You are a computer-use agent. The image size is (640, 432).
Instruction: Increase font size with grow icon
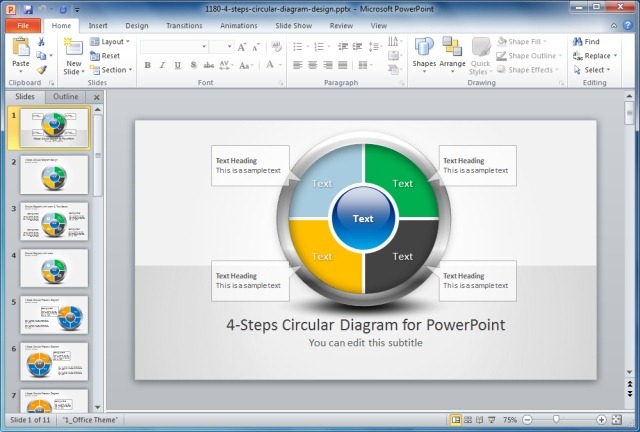[242, 47]
